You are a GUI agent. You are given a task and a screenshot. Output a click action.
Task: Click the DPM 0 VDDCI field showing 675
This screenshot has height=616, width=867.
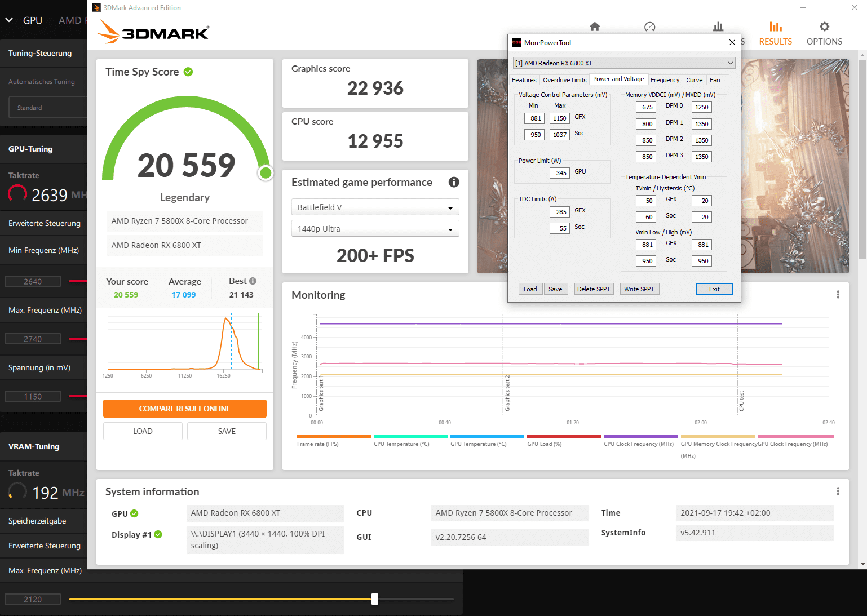tap(646, 107)
